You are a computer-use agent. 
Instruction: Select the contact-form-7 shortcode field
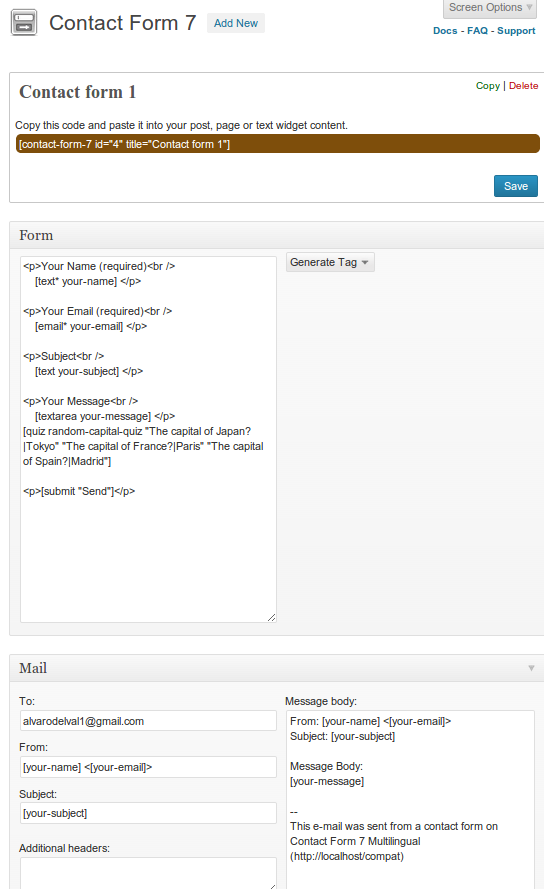[x=277, y=144]
